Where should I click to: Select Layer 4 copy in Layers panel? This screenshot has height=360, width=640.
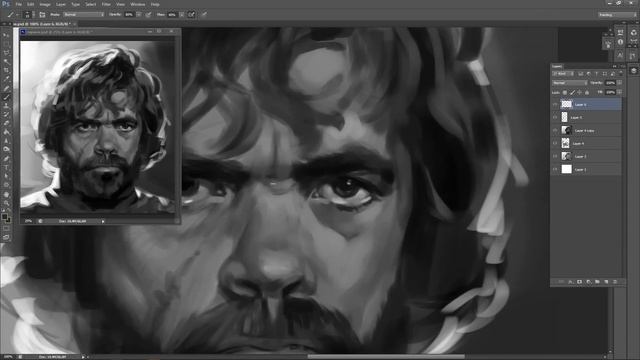[587, 131]
